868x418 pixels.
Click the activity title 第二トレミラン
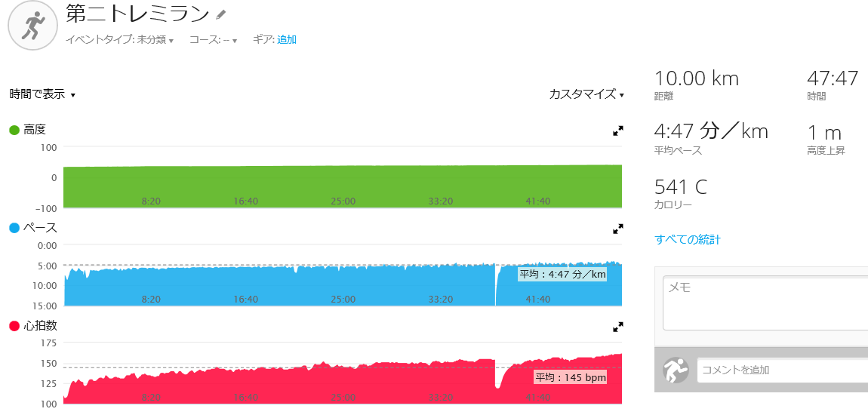click(x=138, y=14)
